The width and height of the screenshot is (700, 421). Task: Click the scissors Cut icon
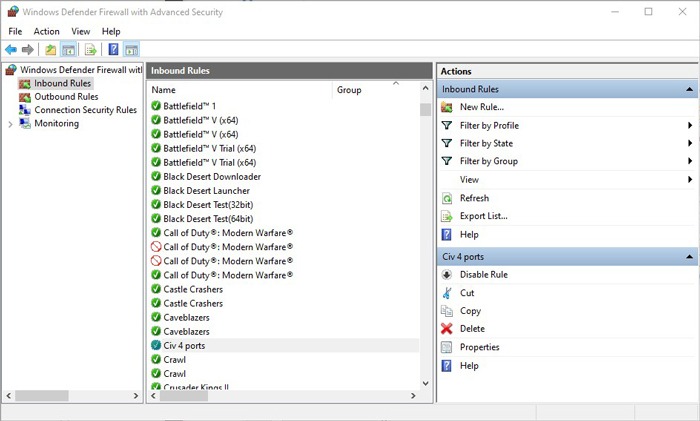(446, 293)
